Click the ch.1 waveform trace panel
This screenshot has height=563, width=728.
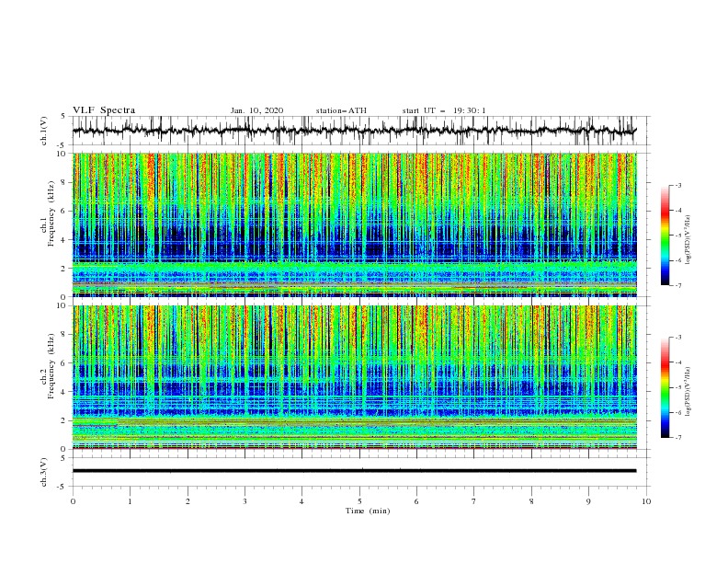pyautogui.click(x=360, y=131)
